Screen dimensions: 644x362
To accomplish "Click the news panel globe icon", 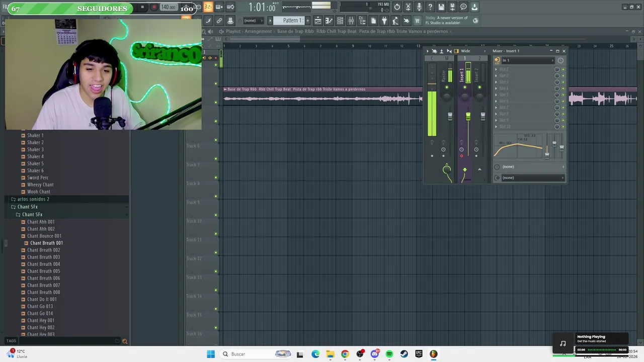I will [x=475, y=21].
